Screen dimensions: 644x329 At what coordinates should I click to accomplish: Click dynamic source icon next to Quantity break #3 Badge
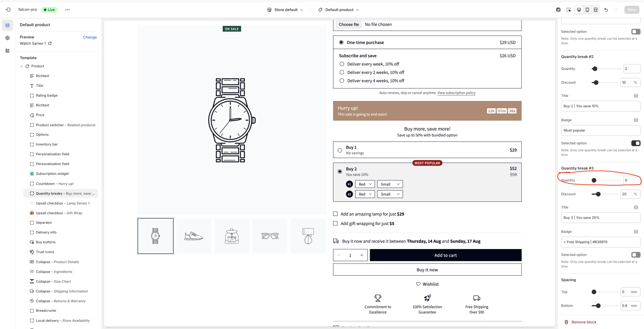tap(636, 232)
